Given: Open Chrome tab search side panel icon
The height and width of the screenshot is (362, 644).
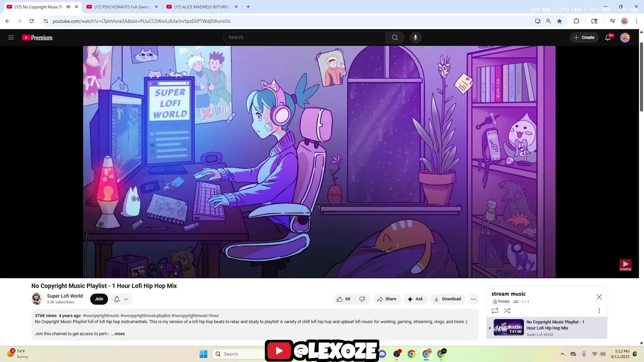Looking at the screenshot, I should [x=594, y=21].
